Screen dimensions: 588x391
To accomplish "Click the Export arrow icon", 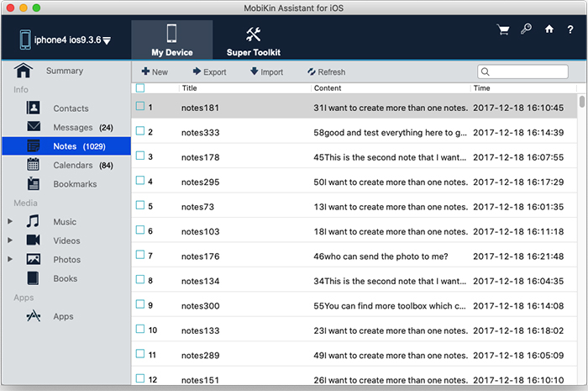I will tap(197, 71).
